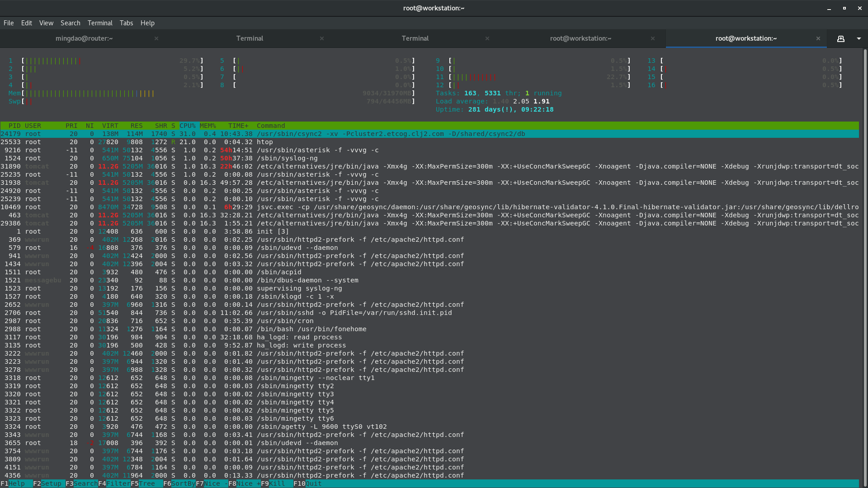Click F5 Tree in htop footer

[147, 483]
